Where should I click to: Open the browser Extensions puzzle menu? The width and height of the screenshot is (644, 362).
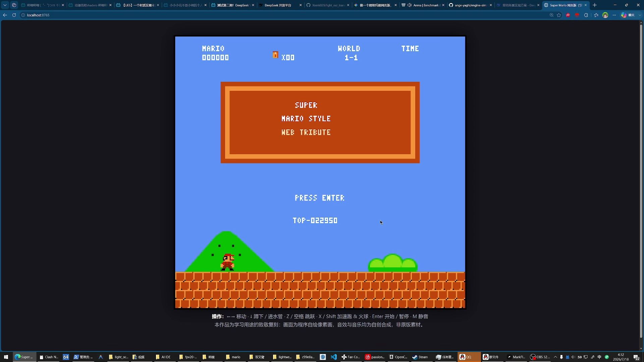coord(586,15)
